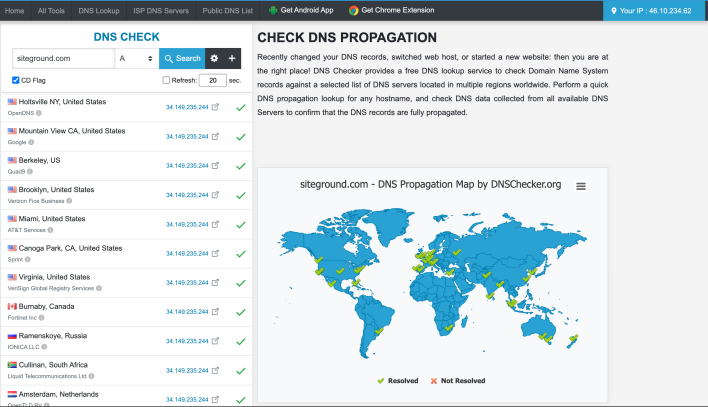Click IP 34.149.235.244 for Mountain View CA

coord(187,136)
